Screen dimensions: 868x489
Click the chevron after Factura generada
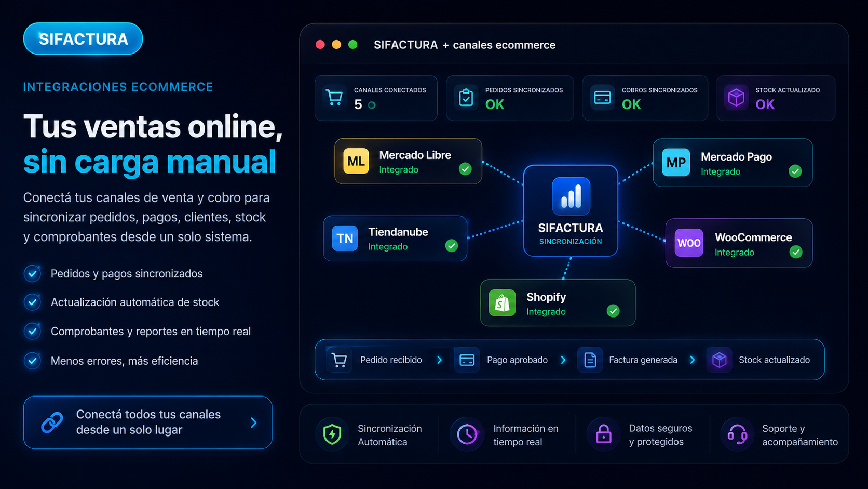[692, 360]
